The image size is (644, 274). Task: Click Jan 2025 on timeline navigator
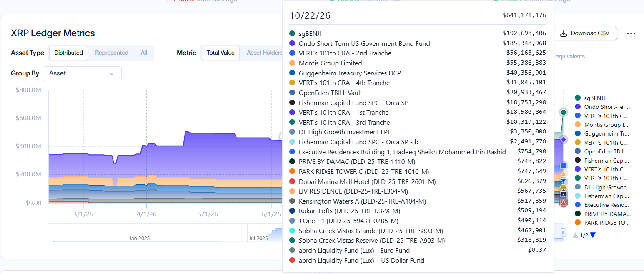tap(139, 239)
